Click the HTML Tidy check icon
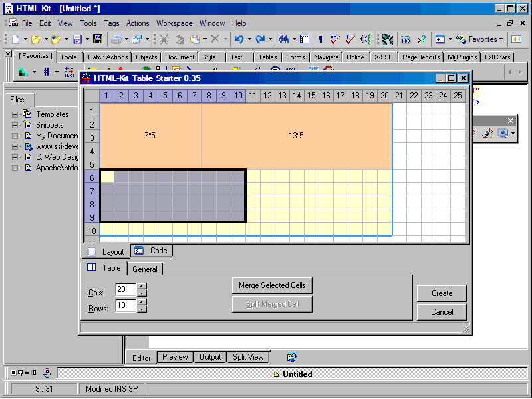The width and height of the screenshot is (532, 399). [350, 39]
